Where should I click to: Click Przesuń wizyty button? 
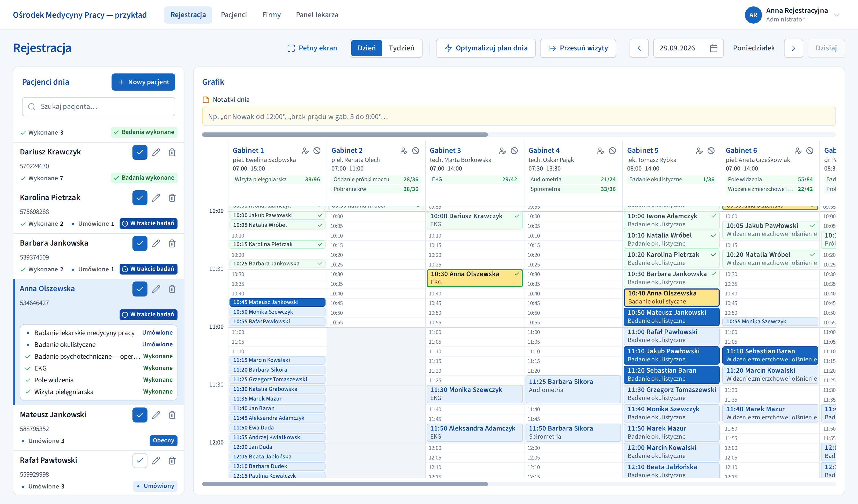pos(578,48)
